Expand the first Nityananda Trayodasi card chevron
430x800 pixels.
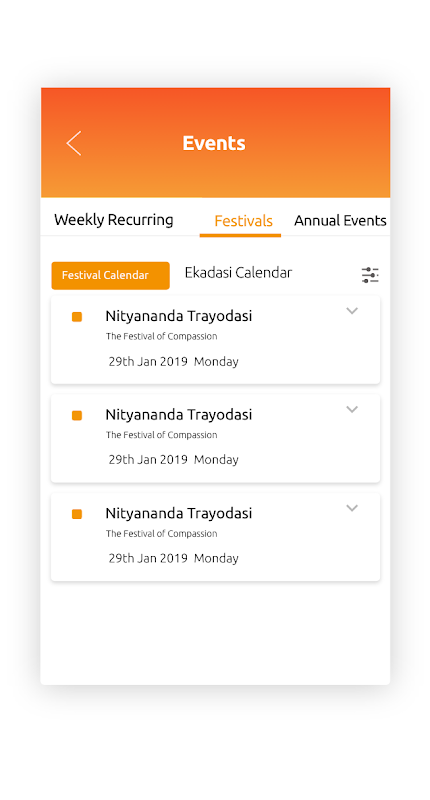click(352, 311)
